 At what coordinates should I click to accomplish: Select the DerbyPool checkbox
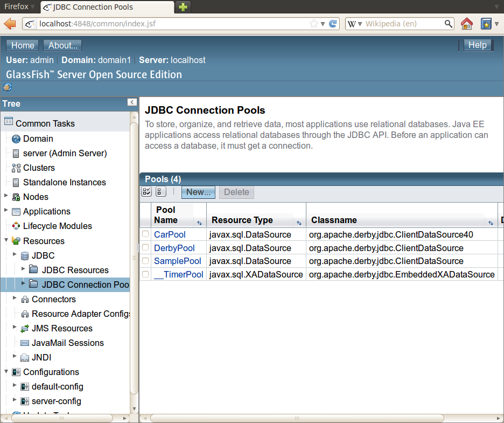point(145,248)
